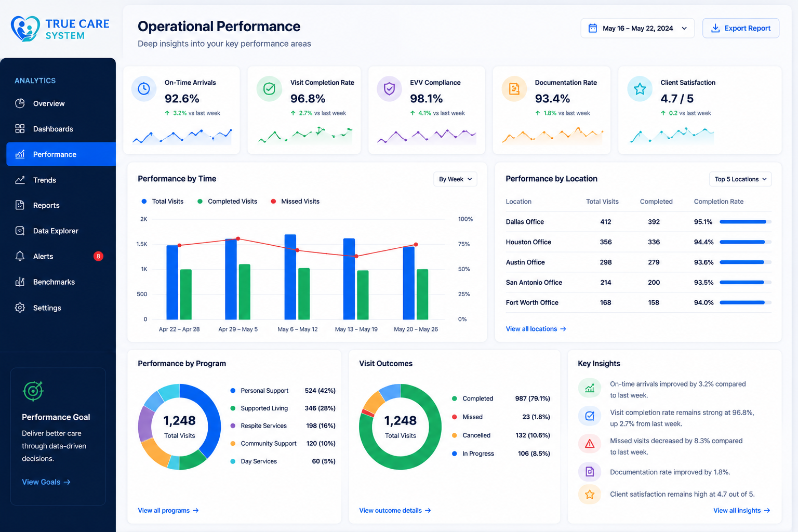798x532 pixels.
Task: Click Dallas Office completion rate progress bar
Action: pyautogui.click(x=746, y=222)
